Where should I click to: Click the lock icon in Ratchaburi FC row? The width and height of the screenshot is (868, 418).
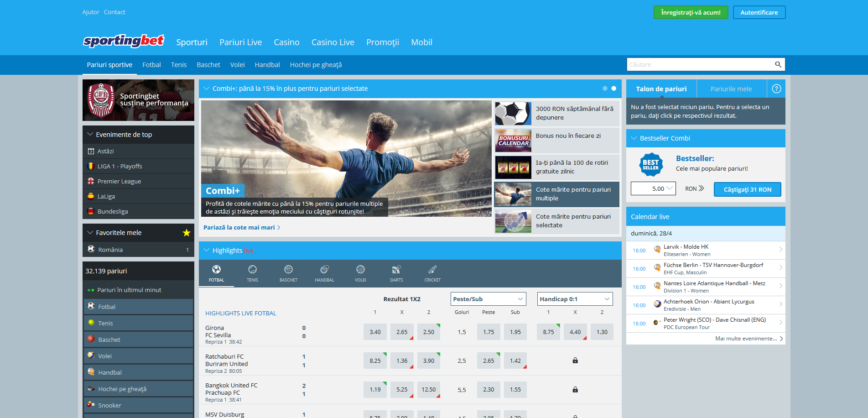tap(575, 361)
